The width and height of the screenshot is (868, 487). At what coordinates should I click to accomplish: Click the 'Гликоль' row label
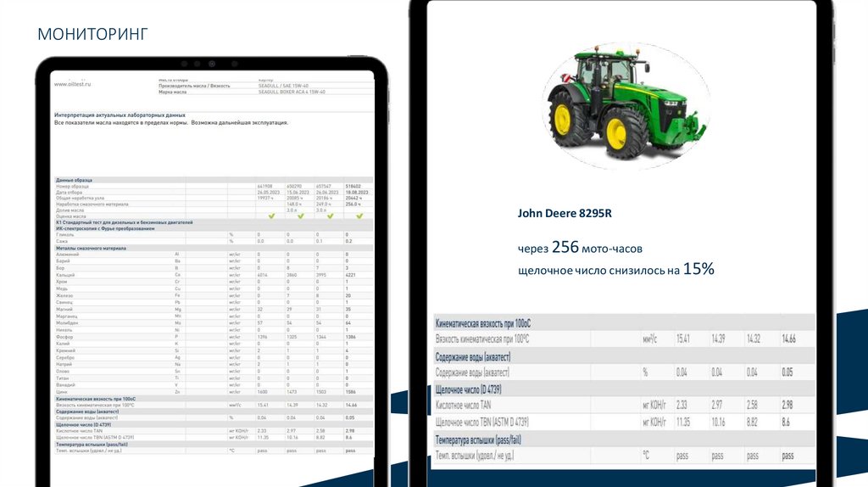click(64, 235)
